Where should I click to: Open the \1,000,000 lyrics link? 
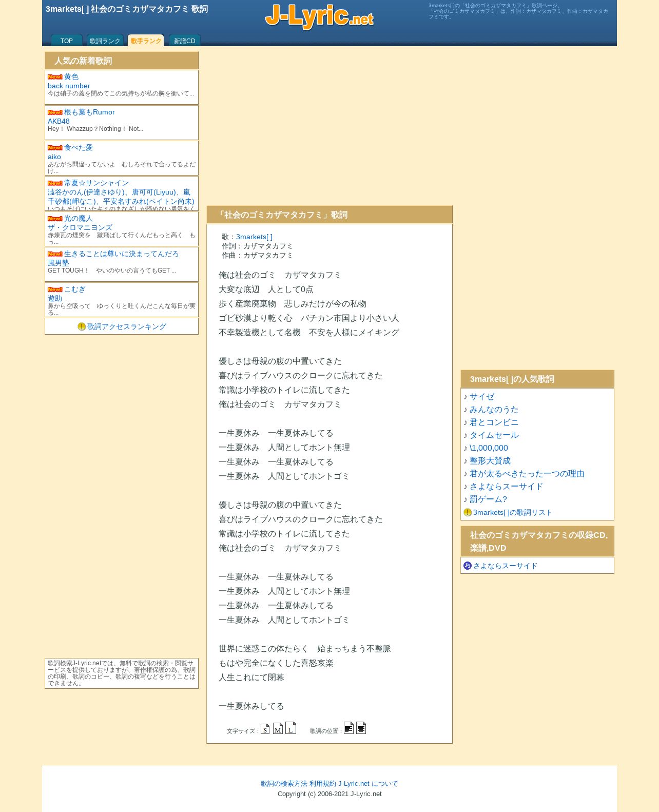pos(489,448)
